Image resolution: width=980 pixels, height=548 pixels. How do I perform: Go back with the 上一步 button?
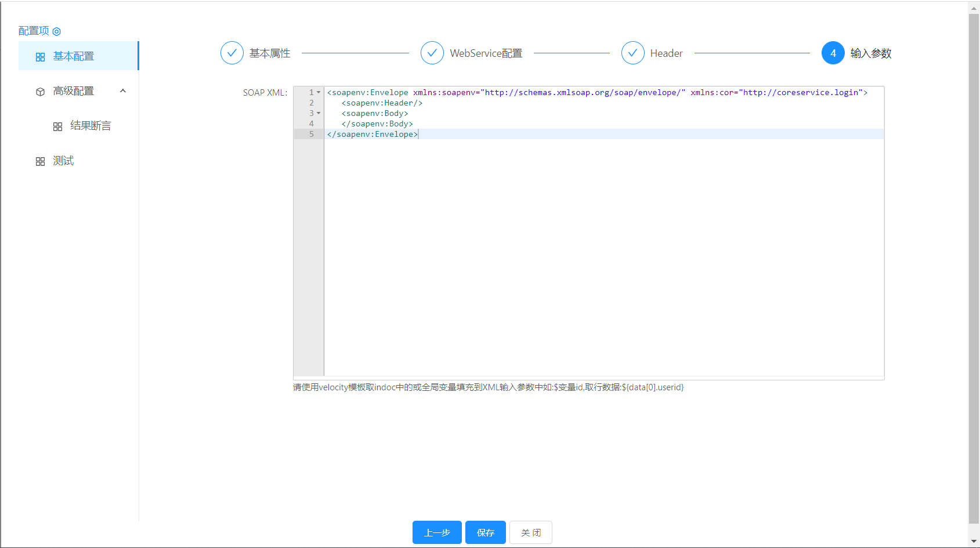[x=437, y=532]
